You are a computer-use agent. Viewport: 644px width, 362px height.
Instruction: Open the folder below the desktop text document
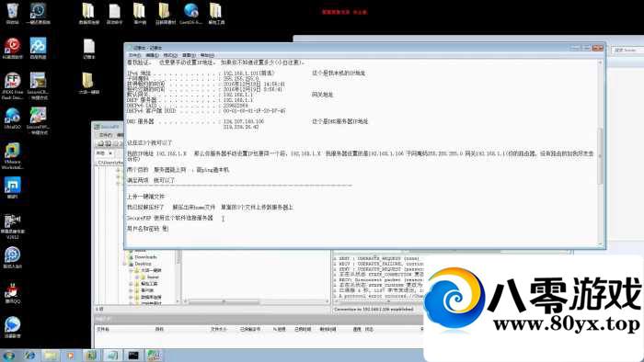88,84
